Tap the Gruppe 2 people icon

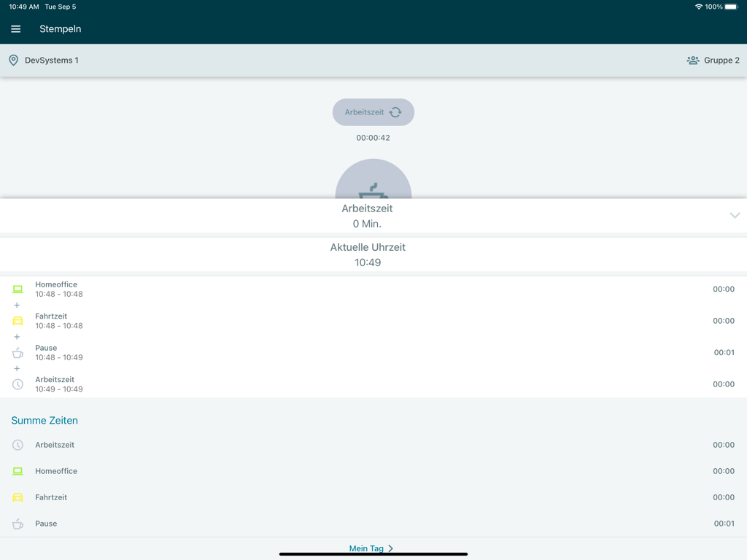pyautogui.click(x=692, y=61)
